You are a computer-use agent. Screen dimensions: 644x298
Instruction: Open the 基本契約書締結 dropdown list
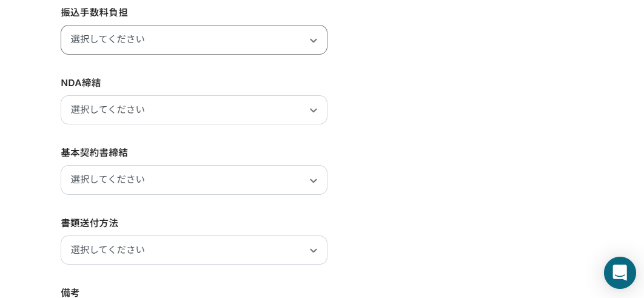coord(193,180)
